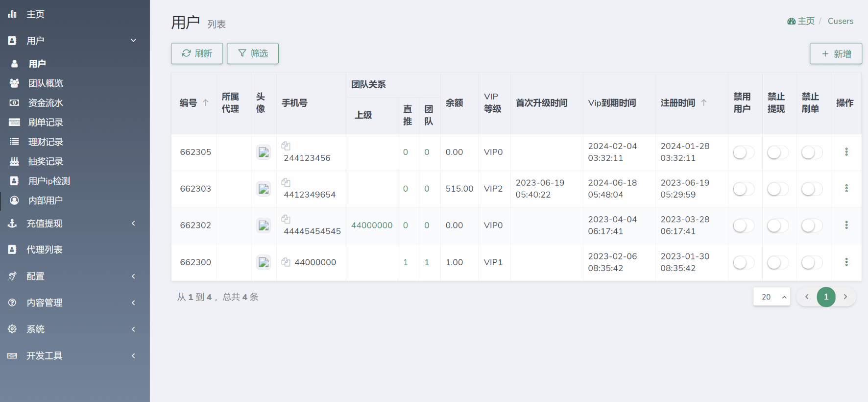
Task: Toggle 禁止刷单 for user 662300
Action: tap(812, 263)
